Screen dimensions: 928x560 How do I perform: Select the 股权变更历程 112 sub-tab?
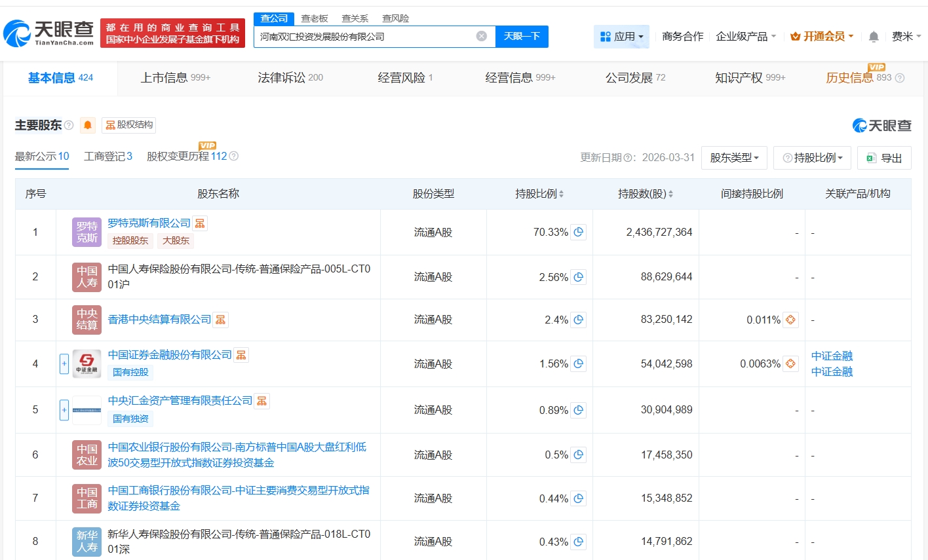[187, 157]
